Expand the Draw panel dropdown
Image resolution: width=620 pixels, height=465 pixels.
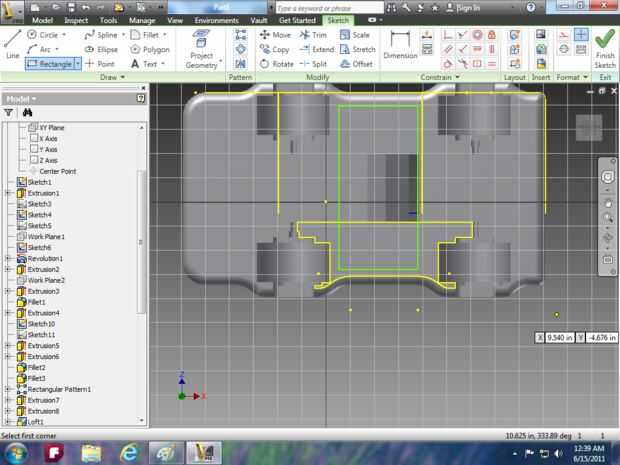tap(122, 77)
